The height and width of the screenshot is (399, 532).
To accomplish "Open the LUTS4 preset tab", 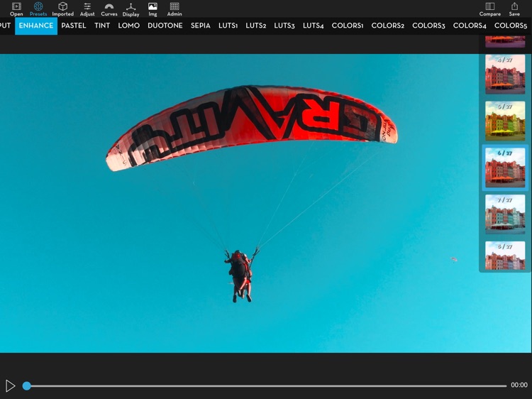I will tap(313, 26).
